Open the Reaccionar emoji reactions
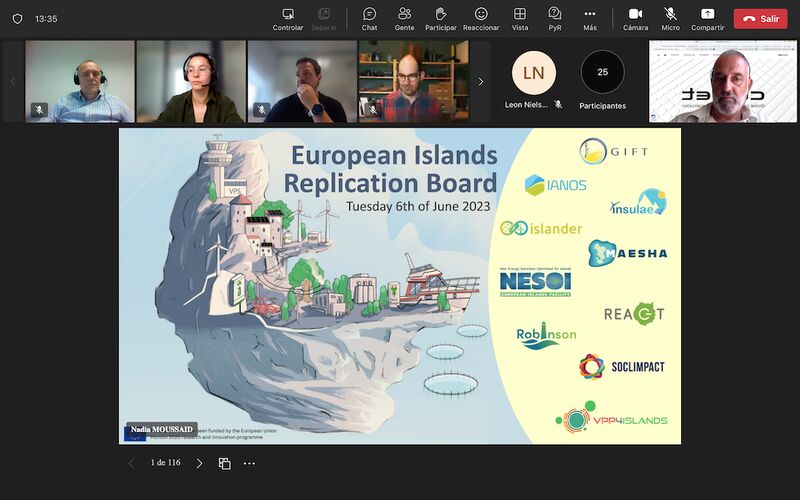The image size is (800, 500). (481, 19)
